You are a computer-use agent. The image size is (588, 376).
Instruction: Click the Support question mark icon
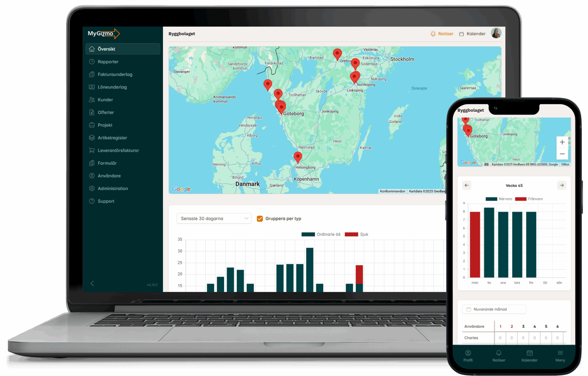tap(92, 201)
